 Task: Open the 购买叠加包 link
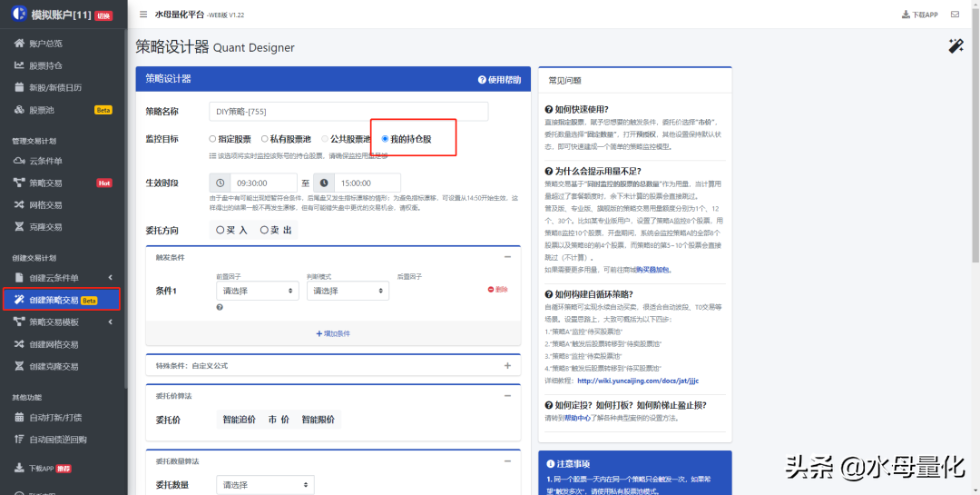pos(653,270)
